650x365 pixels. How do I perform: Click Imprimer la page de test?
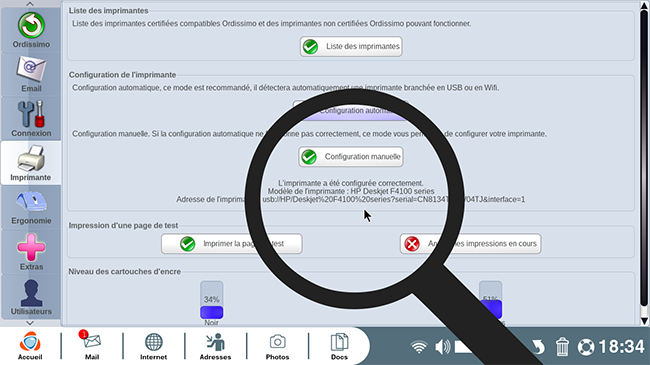tap(232, 243)
